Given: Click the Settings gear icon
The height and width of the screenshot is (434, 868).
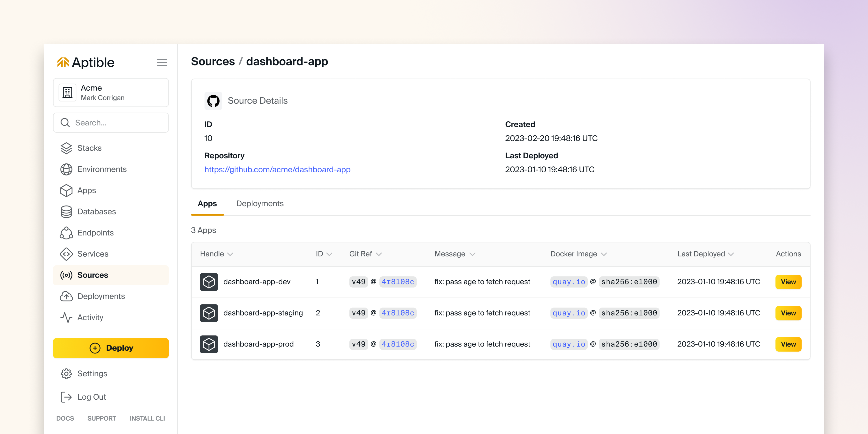Looking at the screenshot, I should point(66,374).
